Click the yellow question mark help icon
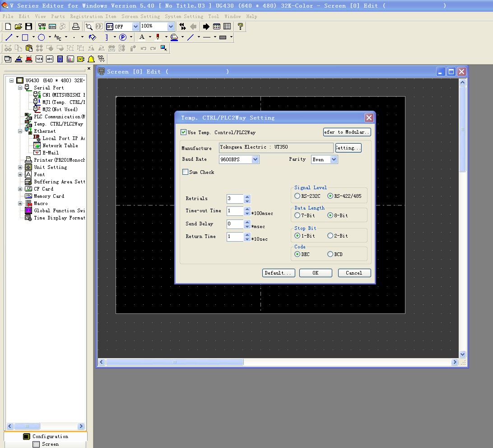 click(x=240, y=27)
